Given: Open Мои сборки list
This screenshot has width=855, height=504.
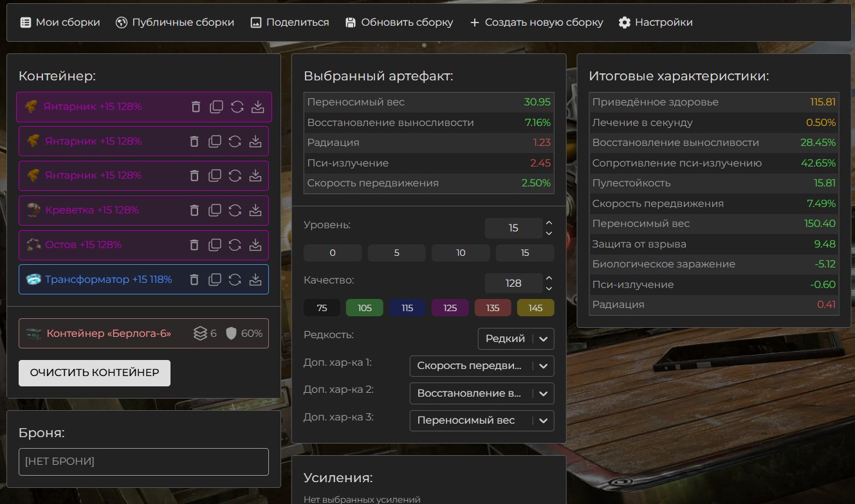Looking at the screenshot, I should coord(60,22).
